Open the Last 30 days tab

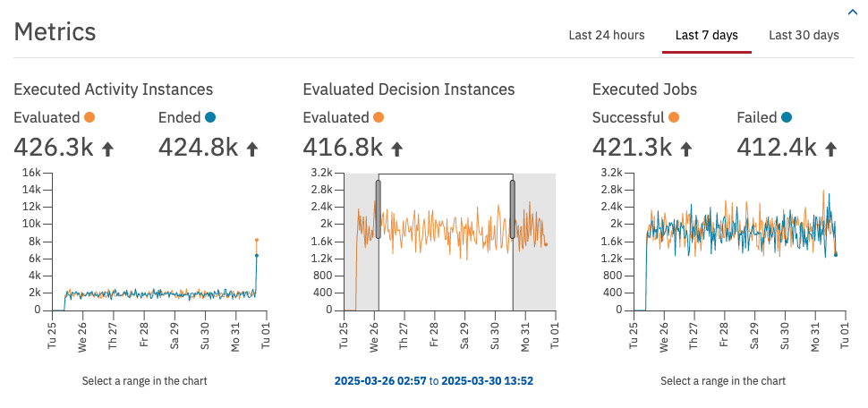[804, 36]
